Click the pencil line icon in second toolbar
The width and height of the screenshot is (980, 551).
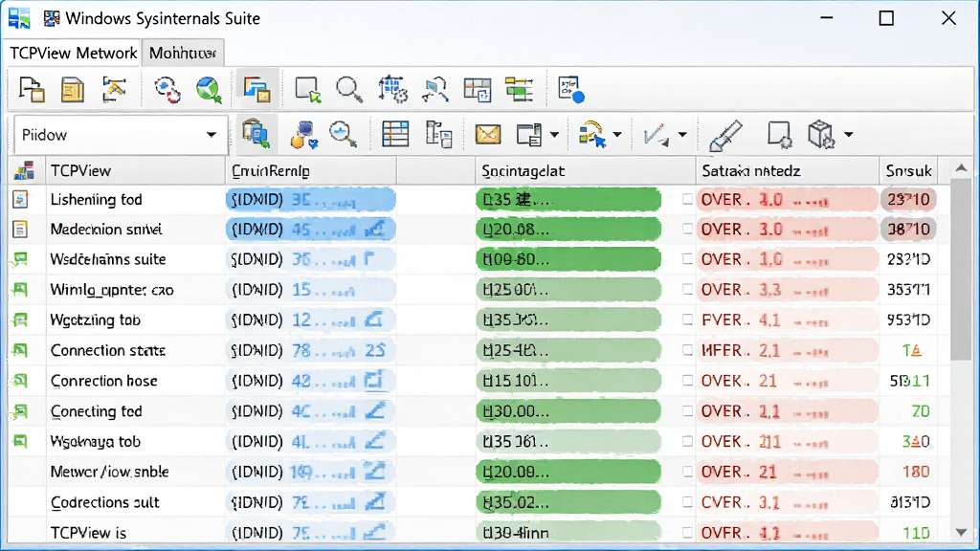click(656, 135)
